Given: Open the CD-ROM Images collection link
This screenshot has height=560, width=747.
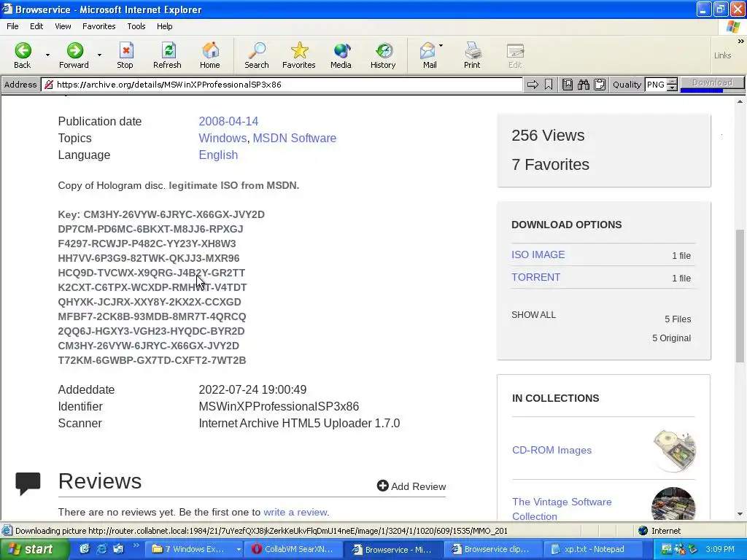Looking at the screenshot, I should (551, 450).
